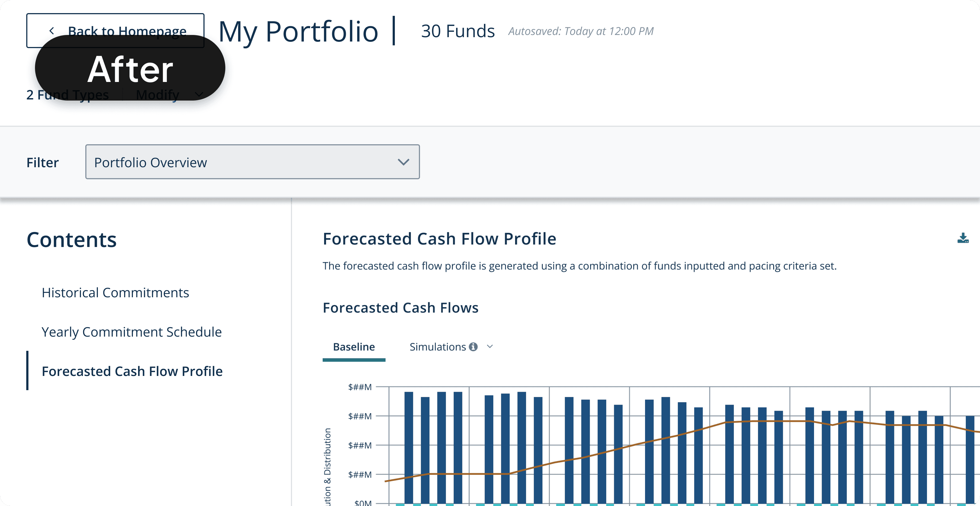980x506 pixels.
Task: Switch to the Baseline tab
Action: point(354,347)
